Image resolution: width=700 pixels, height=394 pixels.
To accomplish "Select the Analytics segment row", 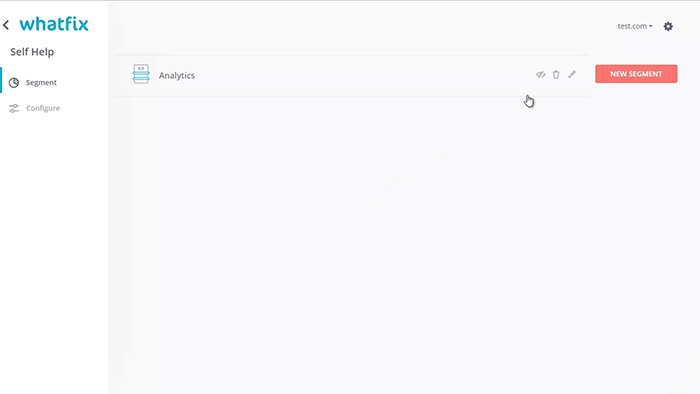I will click(352, 75).
